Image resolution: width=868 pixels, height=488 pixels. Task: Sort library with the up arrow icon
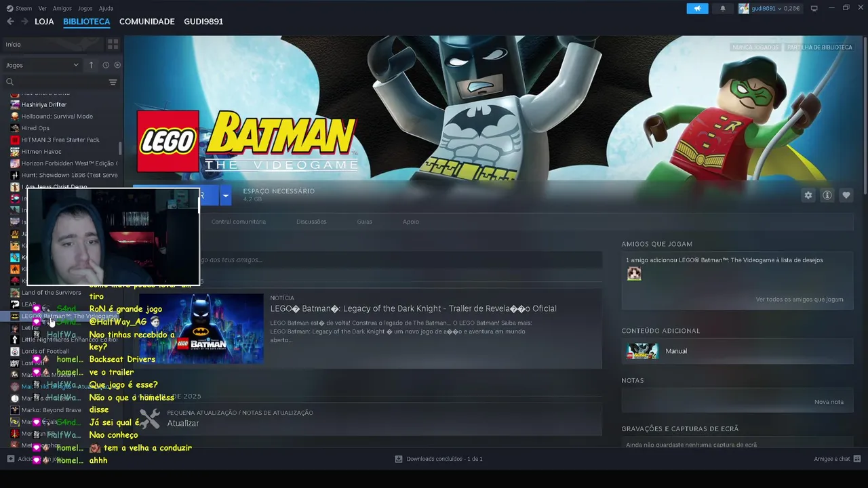[x=91, y=65]
